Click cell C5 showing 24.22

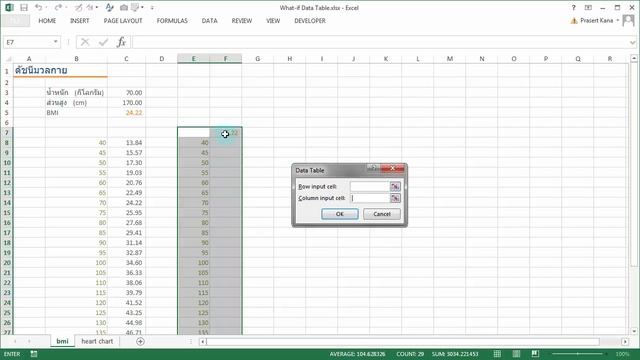127,113
